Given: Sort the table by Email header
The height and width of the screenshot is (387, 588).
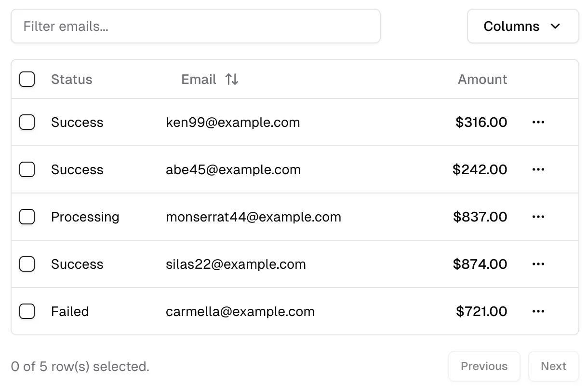Looking at the screenshot, I should point(199,80).
